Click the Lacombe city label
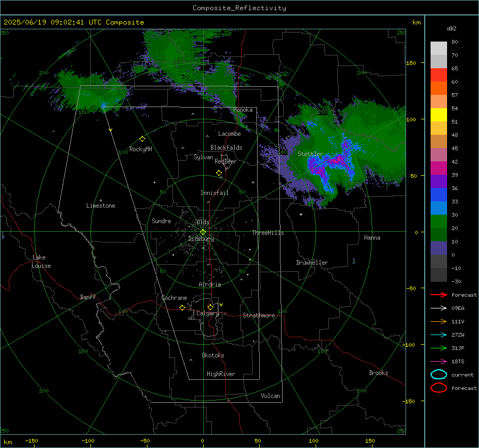Screen dimensions: 479x448 [x=229, y=134]
